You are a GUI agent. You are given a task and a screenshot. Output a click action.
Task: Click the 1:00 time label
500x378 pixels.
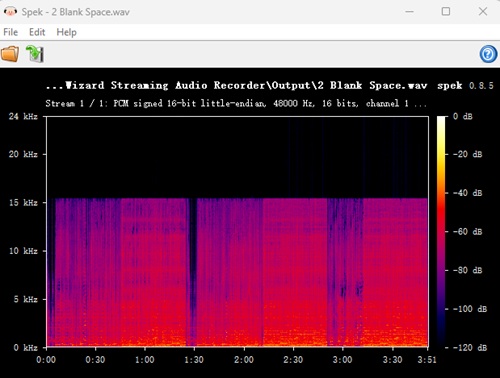point(145,360)
